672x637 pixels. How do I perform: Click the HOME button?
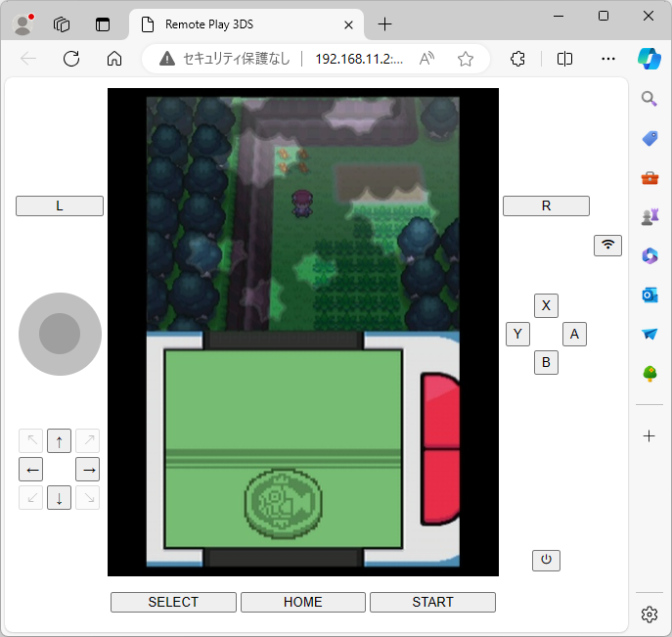coord(303,602)
